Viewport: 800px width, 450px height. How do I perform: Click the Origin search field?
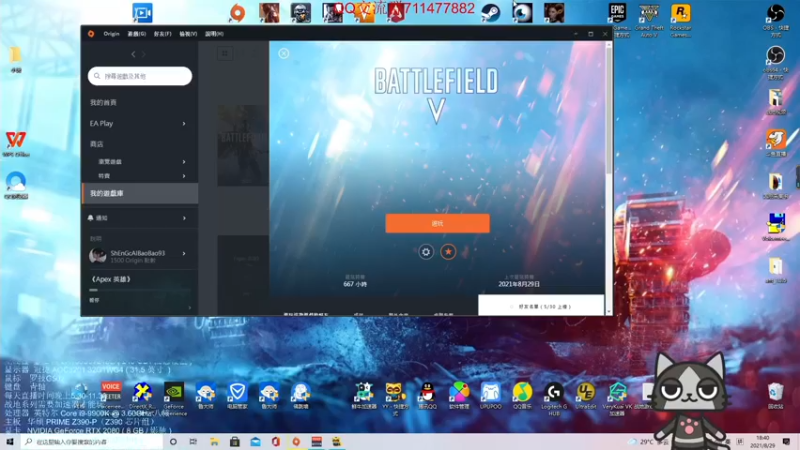pyautogui.click(x=140, y=76)
